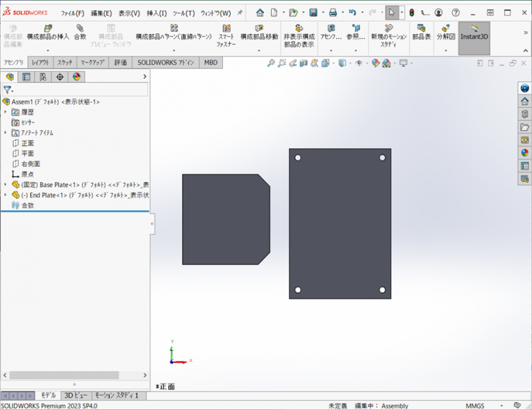Open the Display Style dropdown arrow
The height and width of the screenshot is (410, 532).
(x=349, y=63)
